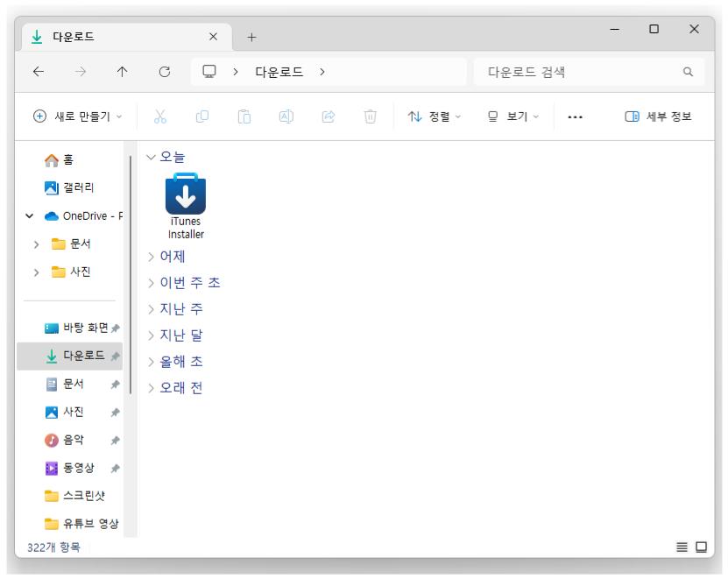Click the Share toolbar icon

[329, 117]
